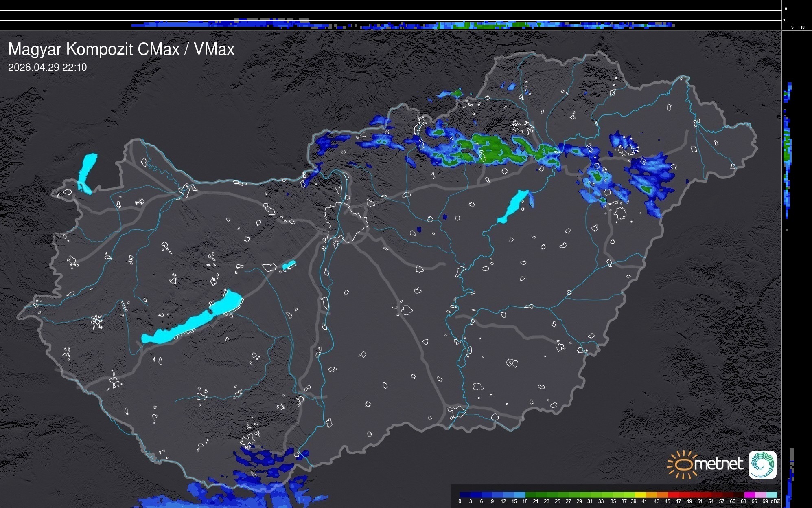Viewport: 812px width, 508px height.
Task: Click the metnet text wordmark
Action: point(720,464)
